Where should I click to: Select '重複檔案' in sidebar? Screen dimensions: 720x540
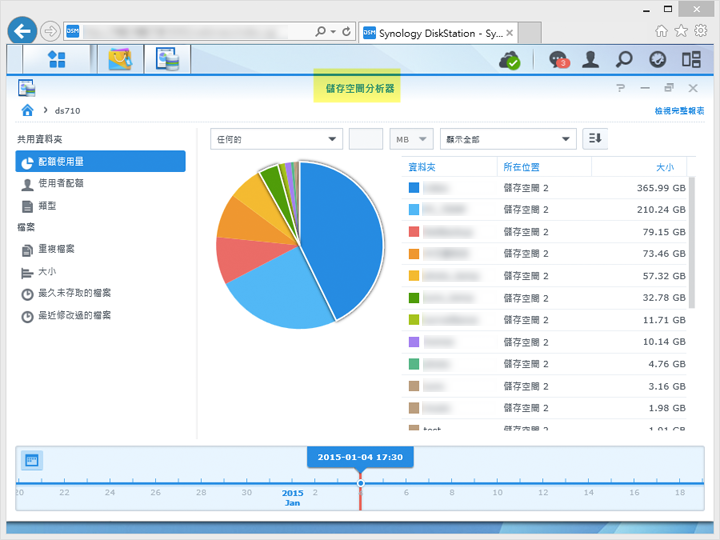101,249
